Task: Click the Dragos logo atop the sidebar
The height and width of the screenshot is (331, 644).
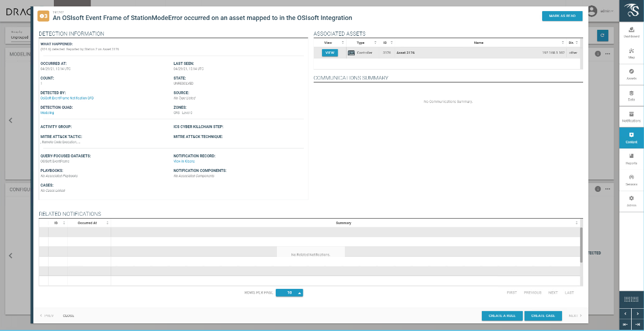Action: [631, 11]
